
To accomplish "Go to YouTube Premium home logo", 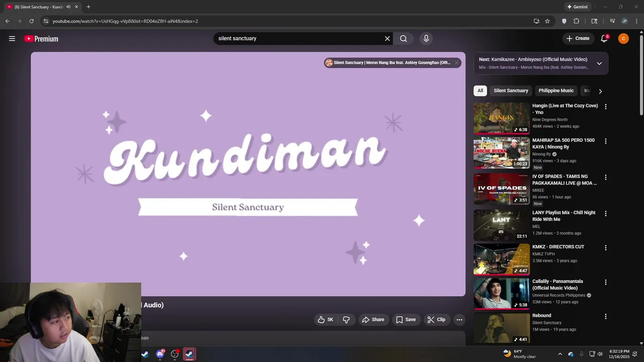I will coord(41,39).
